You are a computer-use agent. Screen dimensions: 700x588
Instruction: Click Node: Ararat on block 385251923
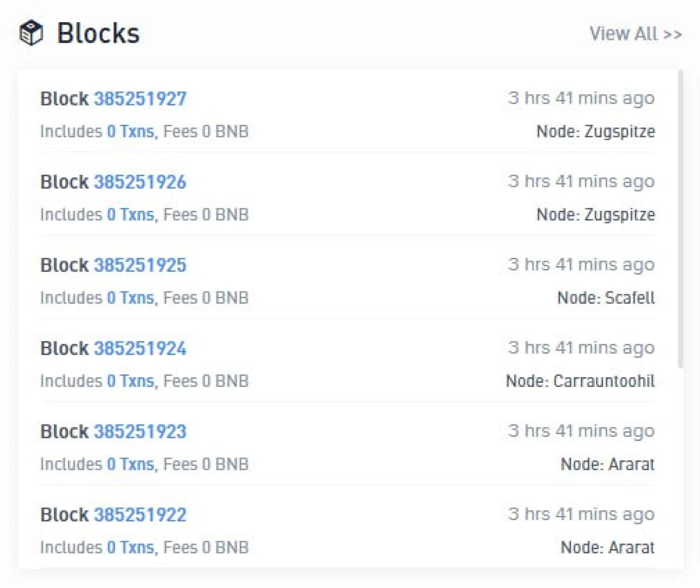tap(607, 464)
